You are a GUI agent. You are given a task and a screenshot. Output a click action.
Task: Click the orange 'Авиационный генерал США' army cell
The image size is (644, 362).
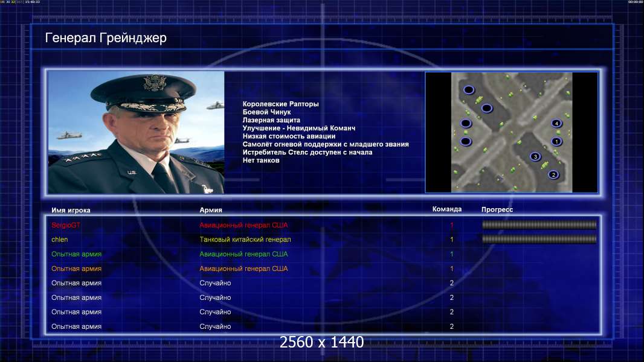pos(243,268)
